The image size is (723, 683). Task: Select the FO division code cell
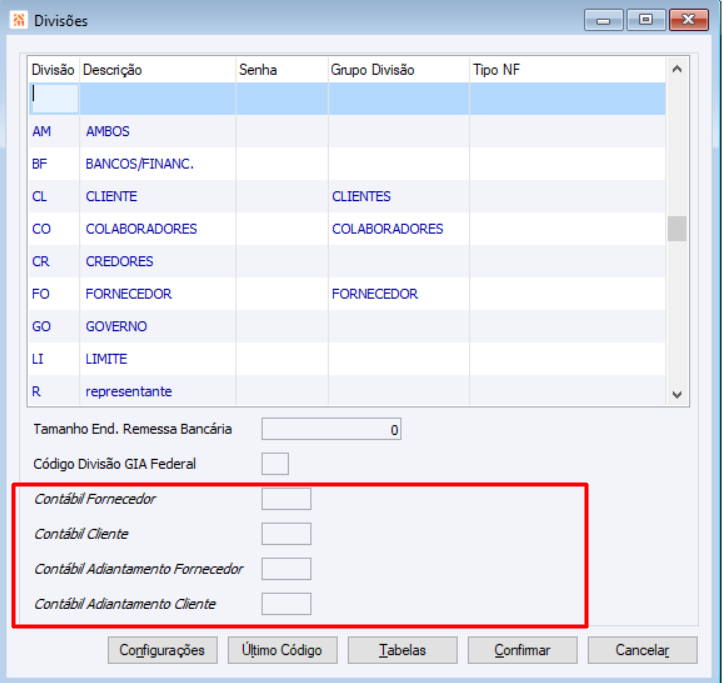[54, 294]
